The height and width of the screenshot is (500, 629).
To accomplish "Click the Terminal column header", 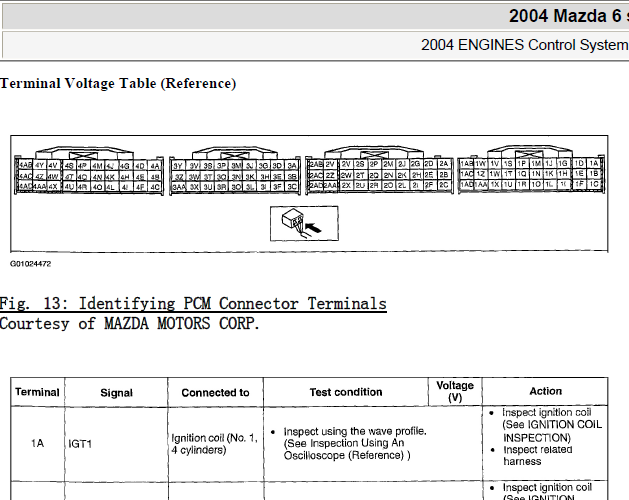I will point(37,392).
